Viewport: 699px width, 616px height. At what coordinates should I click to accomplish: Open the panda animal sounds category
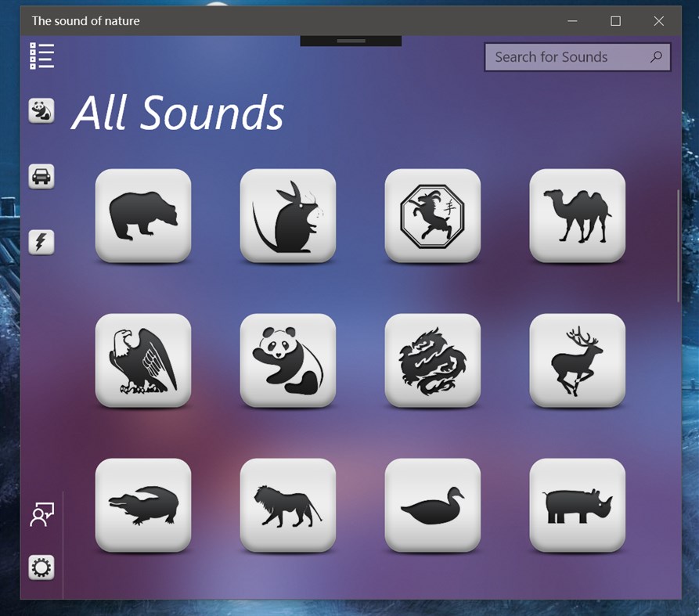41,111
